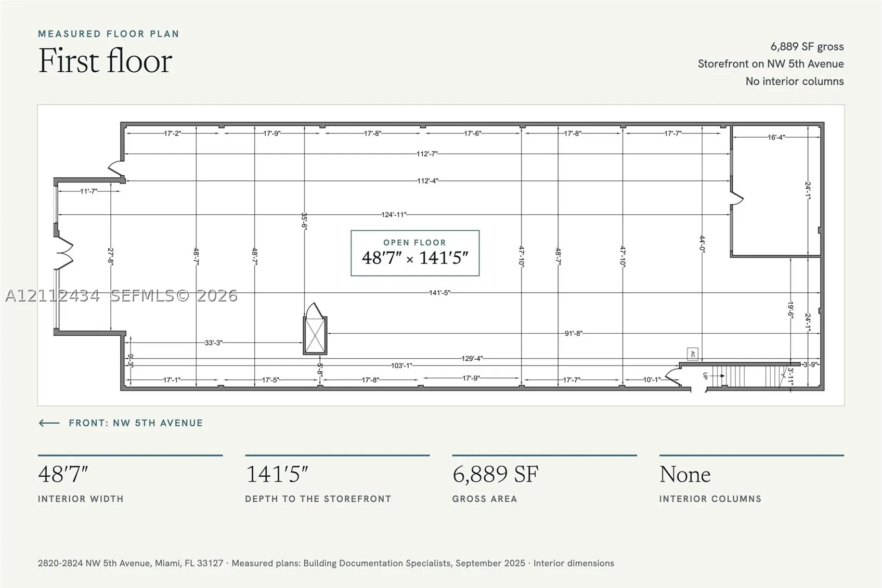Viewport: 882px width, 588px height.
Task: Click the 6,889 SF gross area figure
Action: pyautogui.click(x=495, y=474)
